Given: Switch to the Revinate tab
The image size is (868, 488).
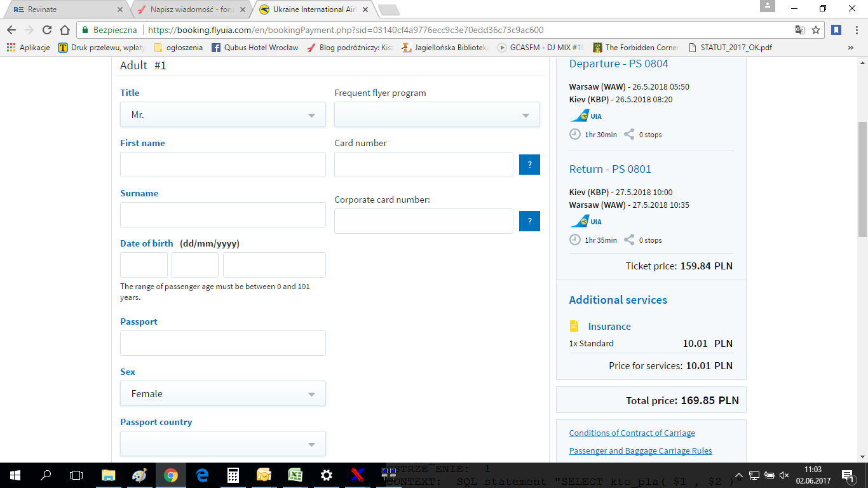Looking at the screenshot, I should tap(68, 10).
